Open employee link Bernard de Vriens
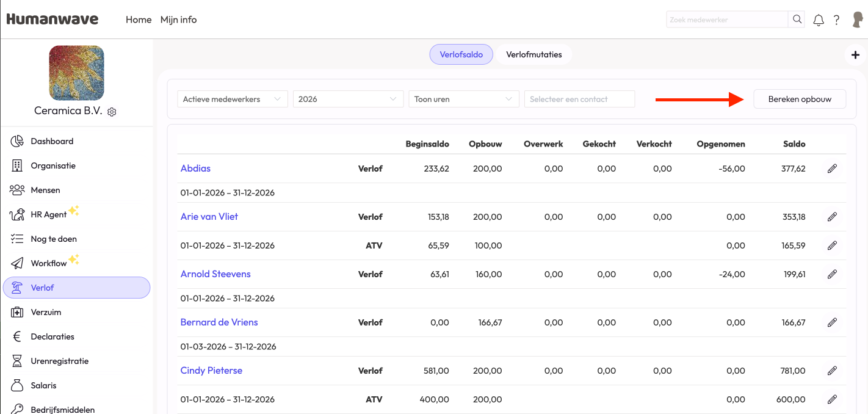The width and height of the screenshot is (868, 414). pos(219,322)
